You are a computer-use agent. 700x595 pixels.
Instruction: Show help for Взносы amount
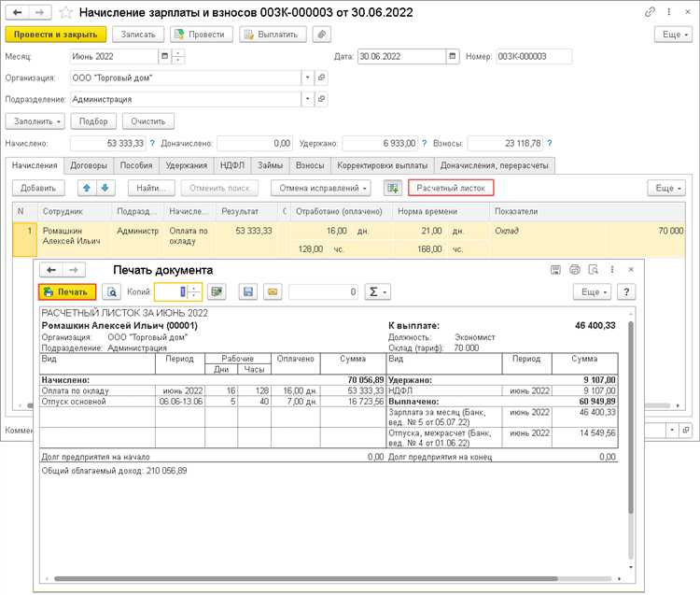pos(550,144)
